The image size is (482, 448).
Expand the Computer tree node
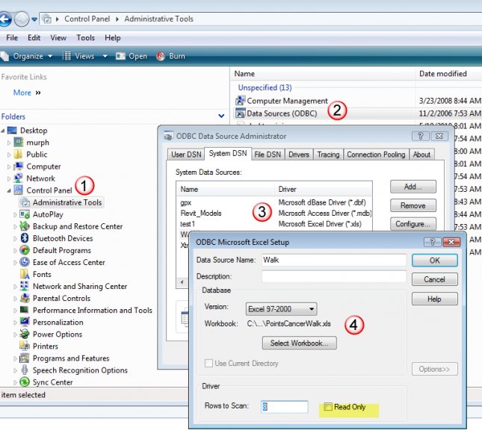9,167
